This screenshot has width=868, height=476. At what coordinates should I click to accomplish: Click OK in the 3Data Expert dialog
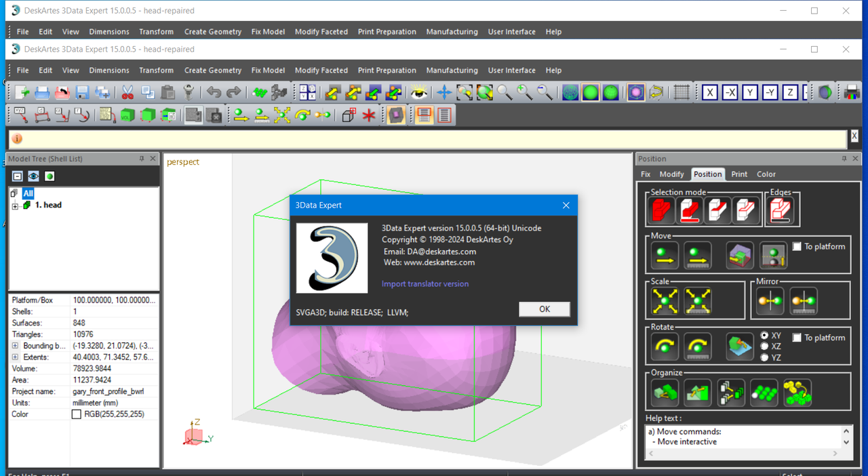coord(545,309)
